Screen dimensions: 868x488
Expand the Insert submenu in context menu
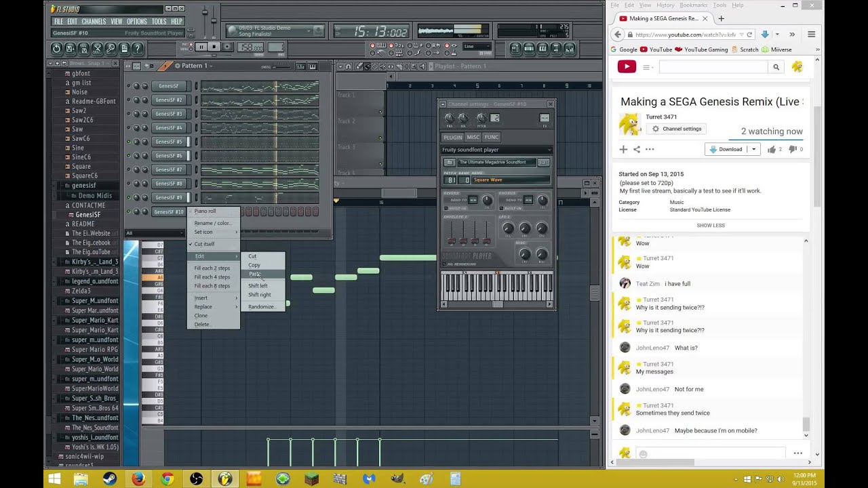[x=213, y=298]
